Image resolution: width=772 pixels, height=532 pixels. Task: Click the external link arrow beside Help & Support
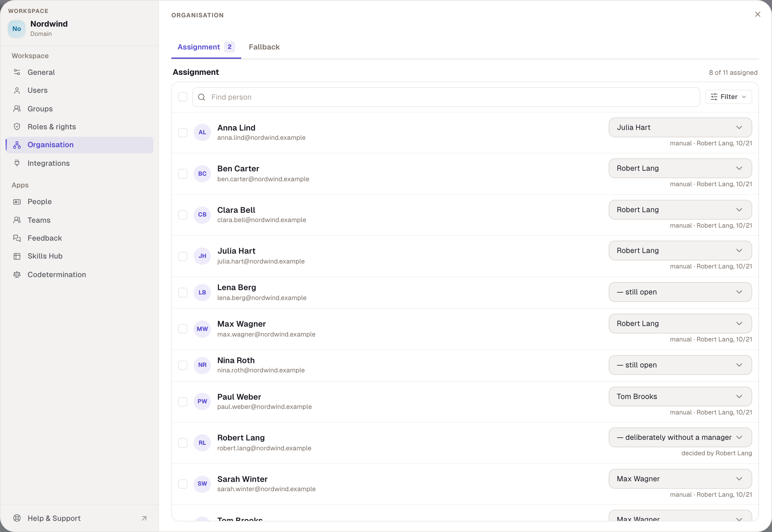144,518
